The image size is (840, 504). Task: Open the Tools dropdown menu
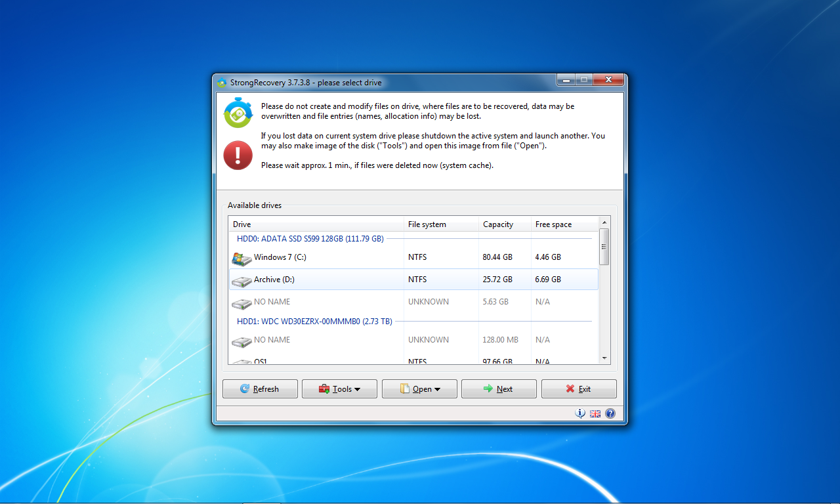click(x=339, y=388)
